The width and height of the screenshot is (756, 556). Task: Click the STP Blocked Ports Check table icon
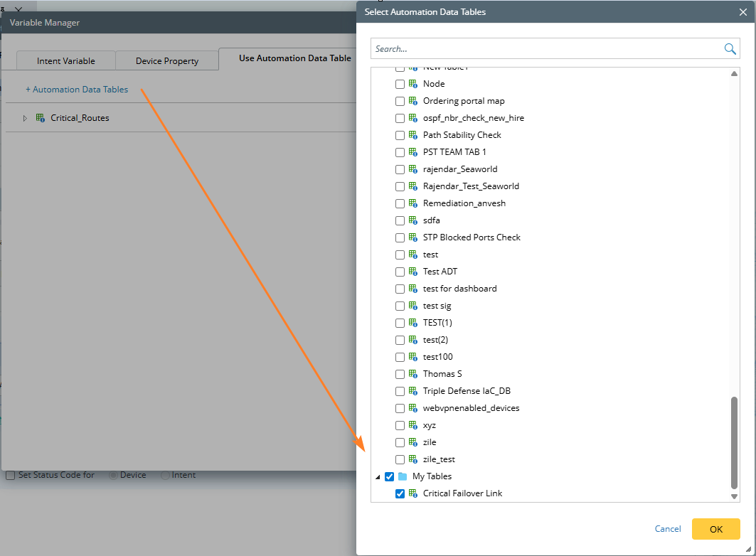coord(413,237)
